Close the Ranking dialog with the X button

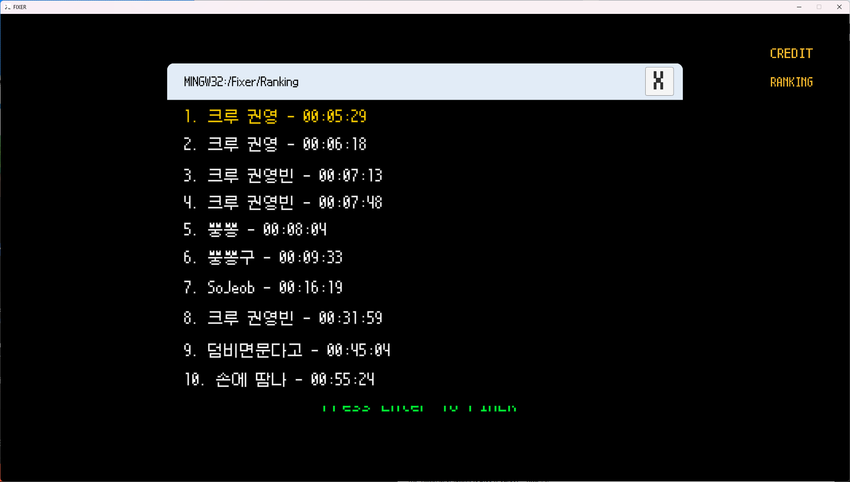click(659, 81)
